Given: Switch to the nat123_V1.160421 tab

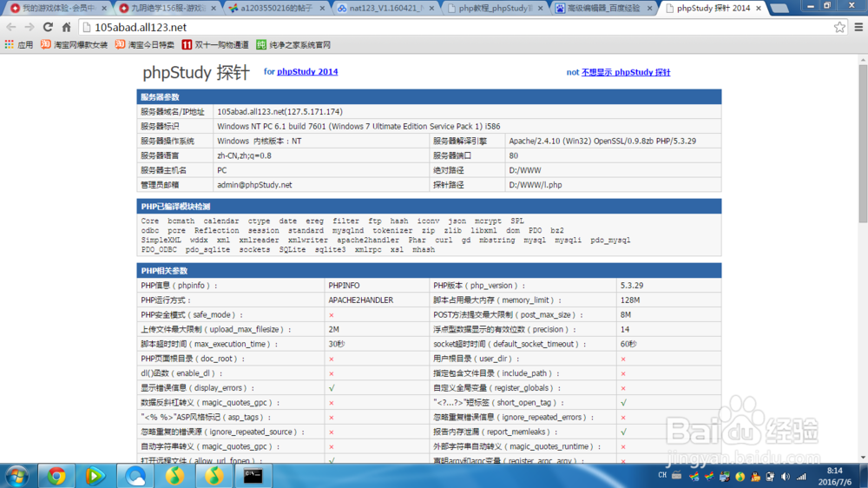Looking at the screenshot, I should [385, 9].
